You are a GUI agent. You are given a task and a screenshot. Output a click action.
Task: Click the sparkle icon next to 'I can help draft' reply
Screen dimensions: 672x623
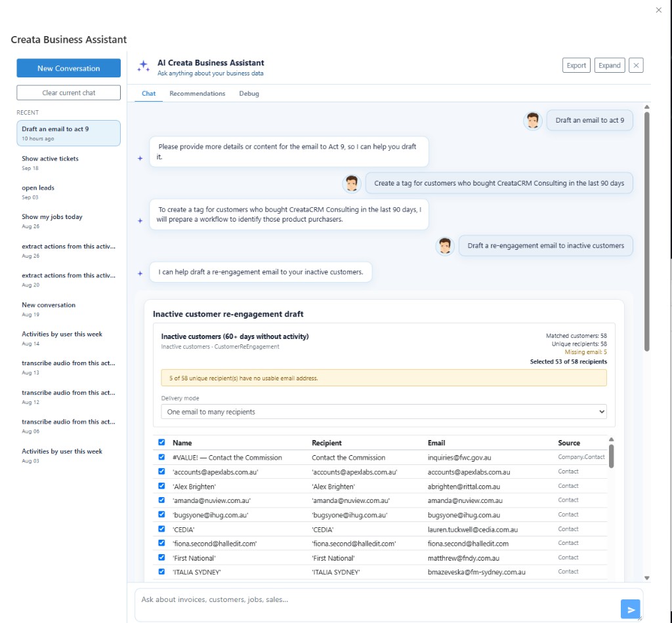click(140, 273)
